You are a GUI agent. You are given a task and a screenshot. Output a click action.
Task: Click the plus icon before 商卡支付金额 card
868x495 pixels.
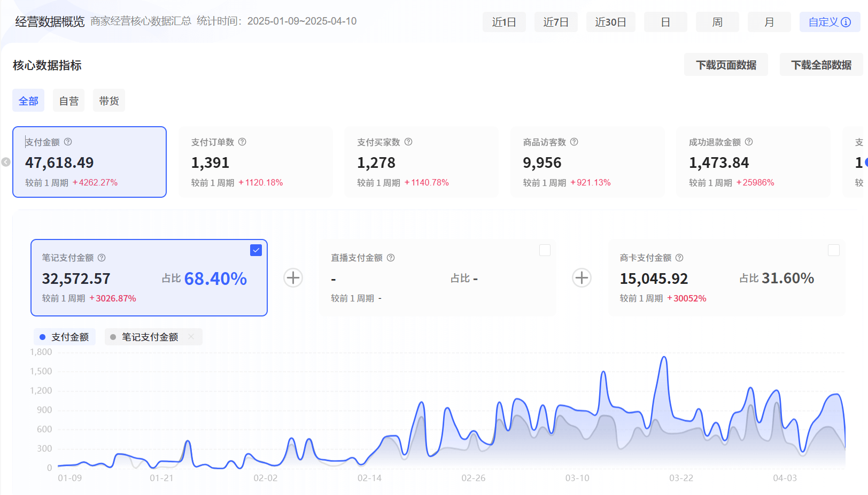pos(582,277)
